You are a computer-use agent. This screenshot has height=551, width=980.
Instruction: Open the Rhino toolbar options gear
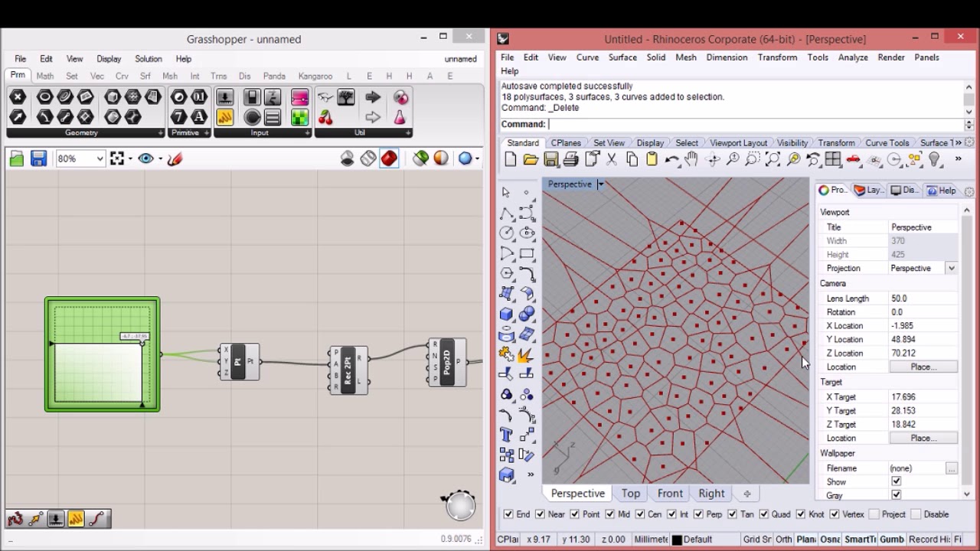969,143
